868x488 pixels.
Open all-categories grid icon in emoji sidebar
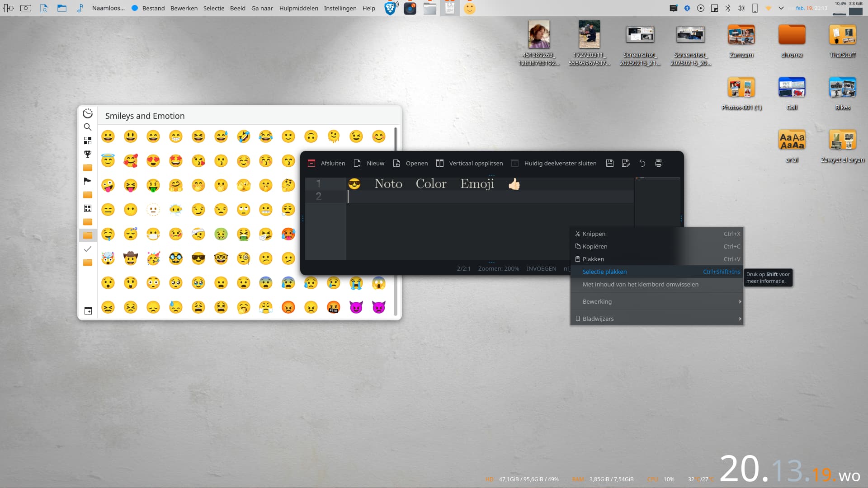88,141
